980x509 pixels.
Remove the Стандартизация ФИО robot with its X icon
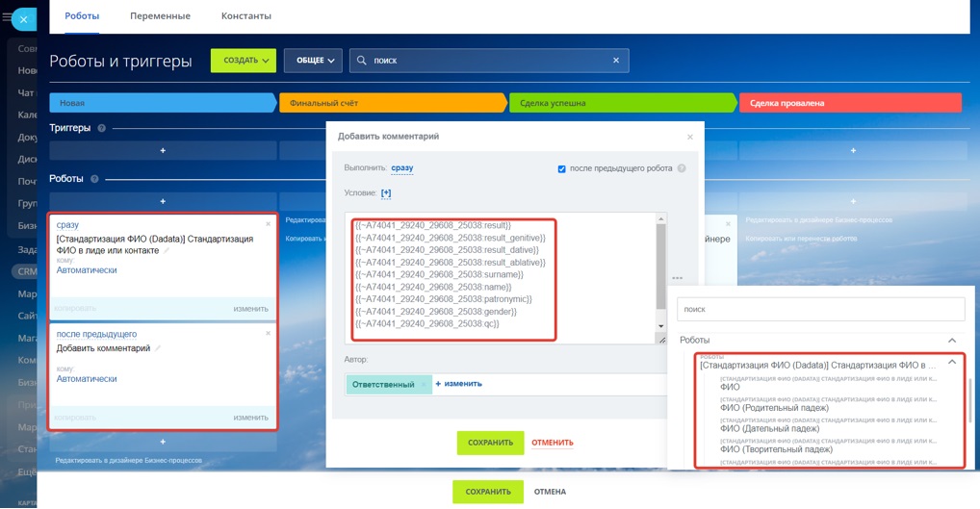(269, 223)
